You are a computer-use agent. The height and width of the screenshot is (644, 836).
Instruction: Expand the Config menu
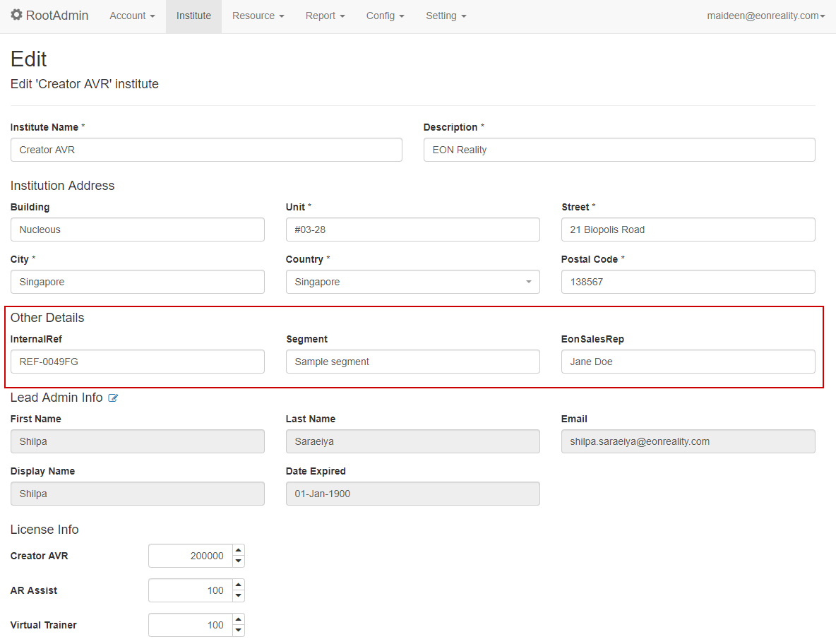(x=385, y=16)
